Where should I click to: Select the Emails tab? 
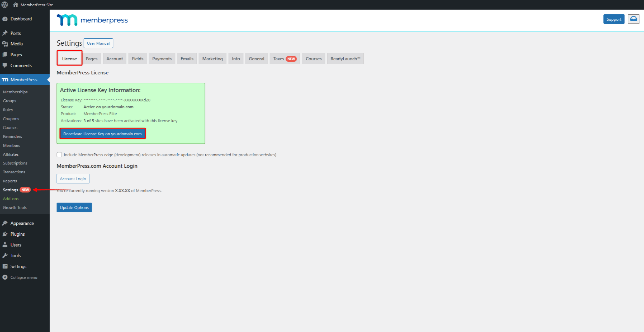coord(187,59)
